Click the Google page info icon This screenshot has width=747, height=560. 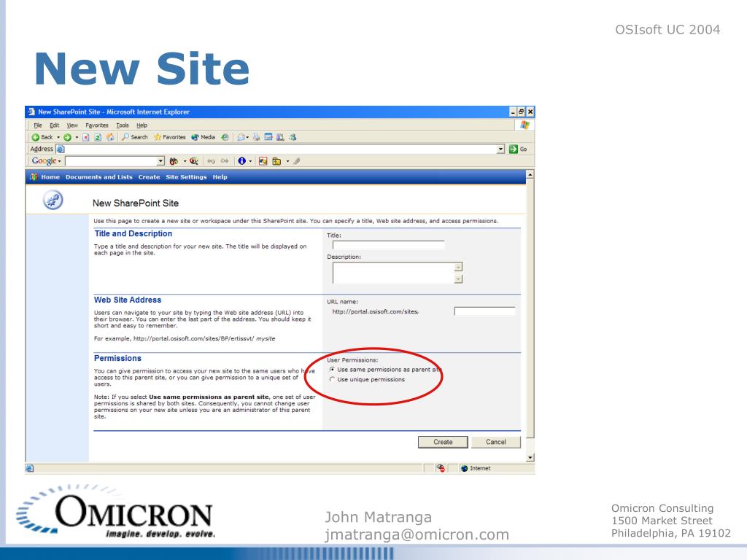click(x=242, y=161)
